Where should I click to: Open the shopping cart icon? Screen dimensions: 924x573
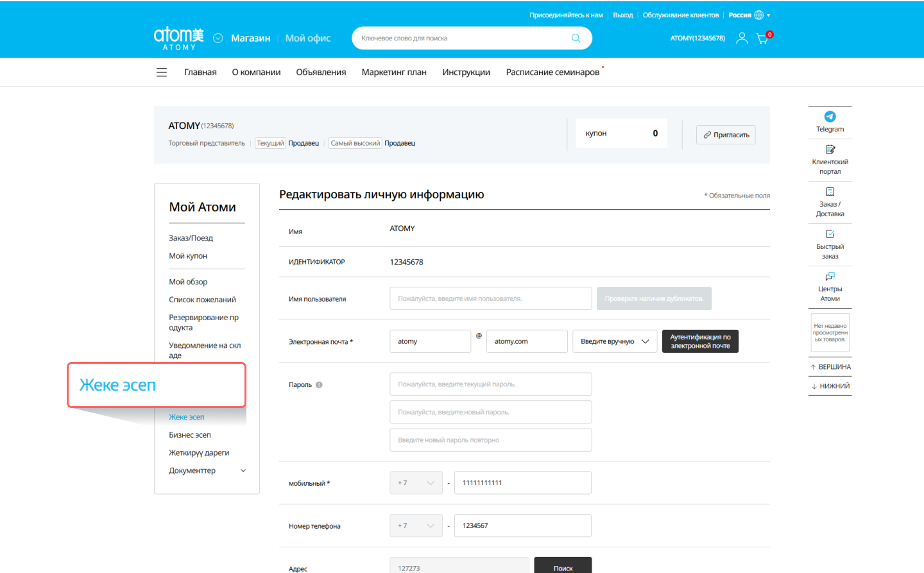[x=762, y=38]
